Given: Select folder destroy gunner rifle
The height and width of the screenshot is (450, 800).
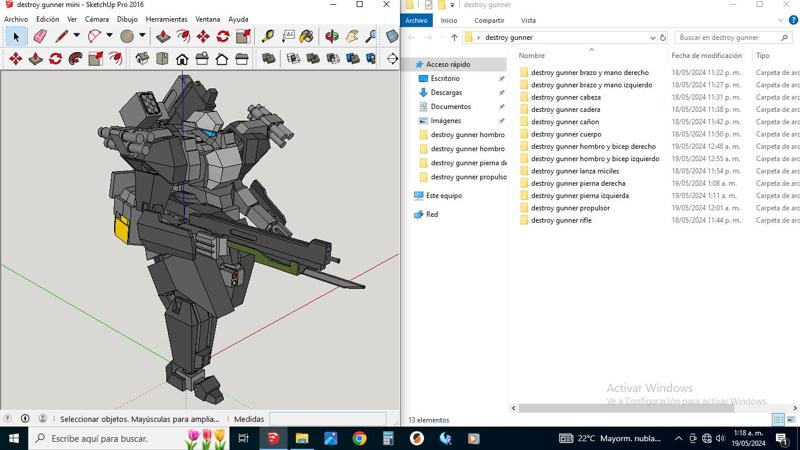Looking at the screenshot, I should (561, 220).
